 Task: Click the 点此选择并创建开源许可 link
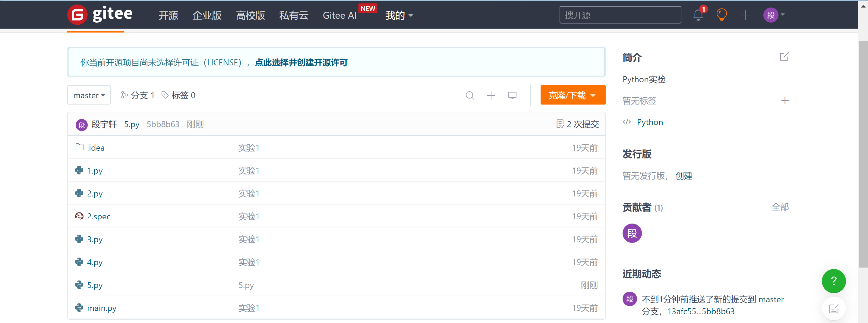(x=301, y=63)
